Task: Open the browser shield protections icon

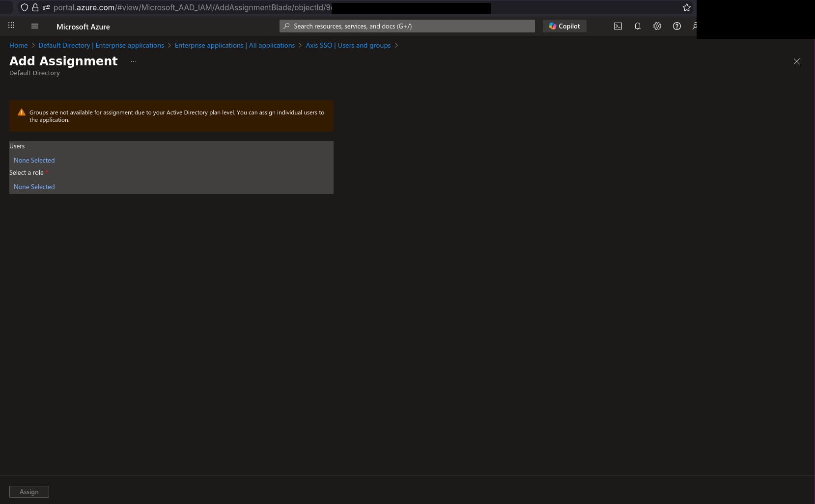Action: (24, 7)
